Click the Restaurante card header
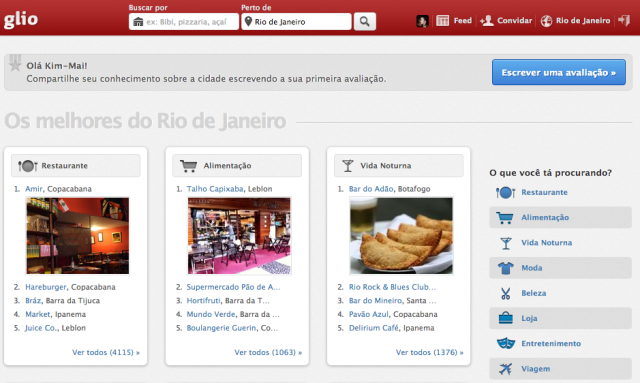 click(76, 166)
